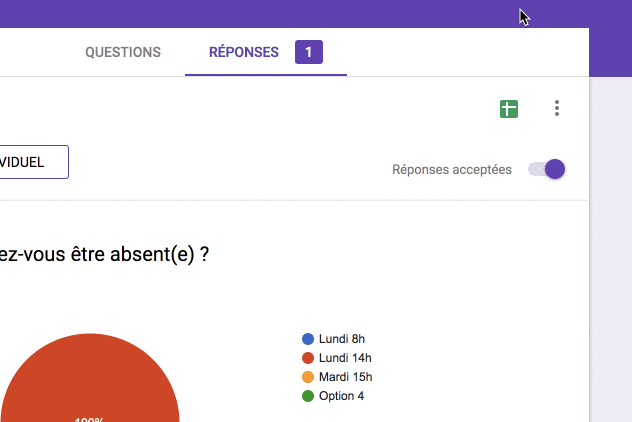Select the Lundi 14h legend label
Image resolution: width=632 pixels, height=422 pixels.
(x=345, y=358)
